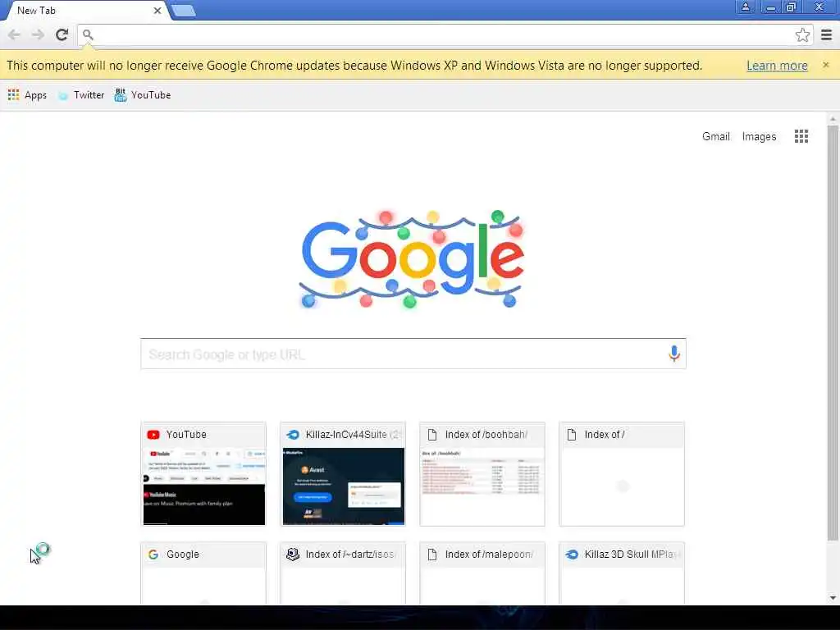Close the New Tab tab
Image resolution: width=840 pixels, height=630 pixels.
[157, 11]
